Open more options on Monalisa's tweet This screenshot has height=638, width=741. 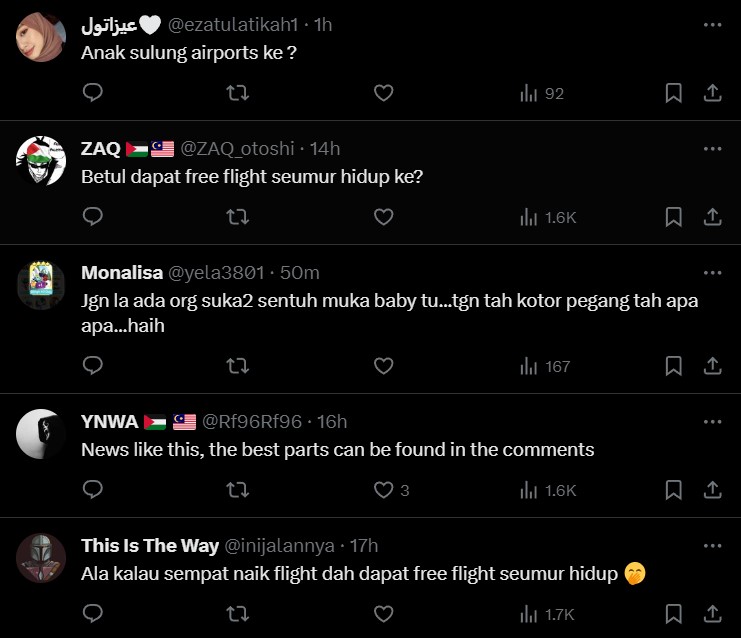pos(712,272)
